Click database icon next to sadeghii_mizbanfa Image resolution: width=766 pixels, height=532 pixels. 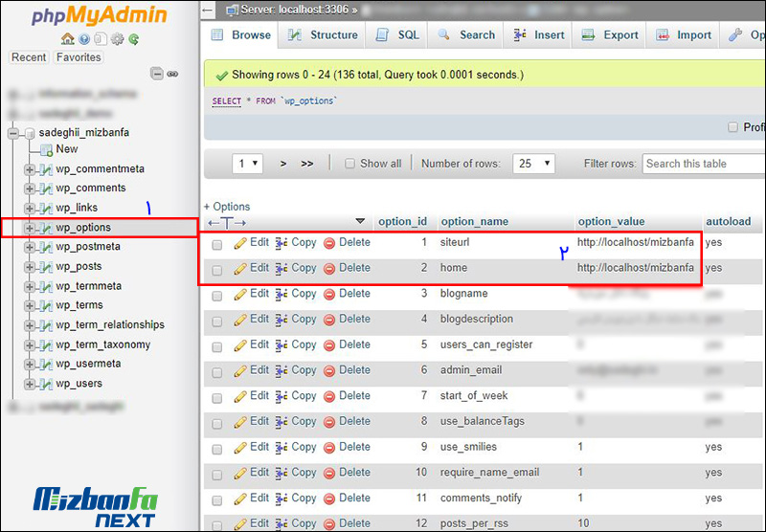[30, 133]
